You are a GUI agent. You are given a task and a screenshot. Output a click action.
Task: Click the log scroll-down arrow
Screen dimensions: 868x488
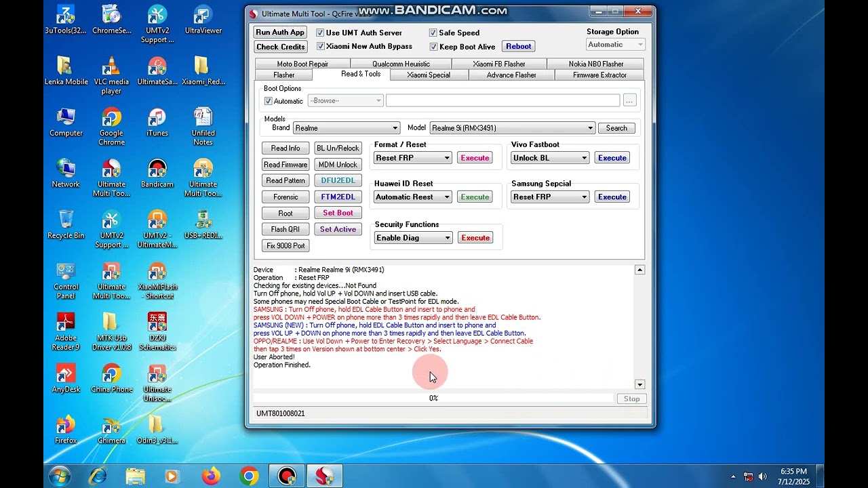pyautogui.click(x=639, y=384)
